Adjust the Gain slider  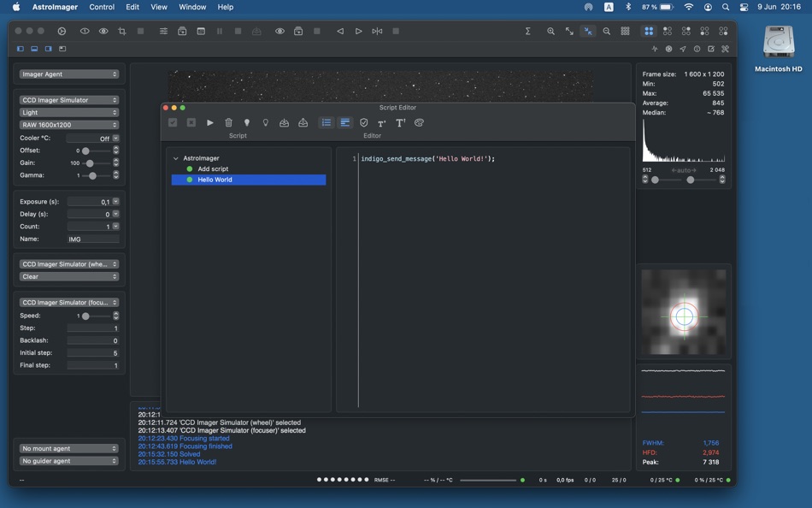click(91, 162)
